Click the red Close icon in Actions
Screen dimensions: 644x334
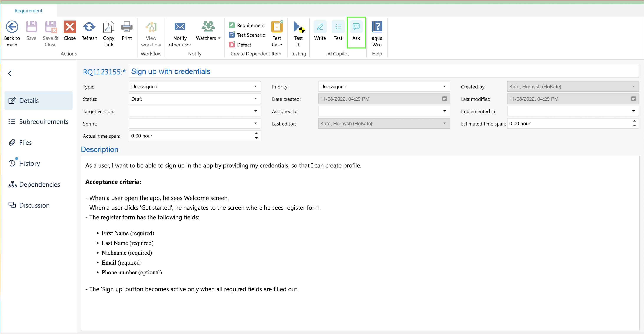coord(69,27)
